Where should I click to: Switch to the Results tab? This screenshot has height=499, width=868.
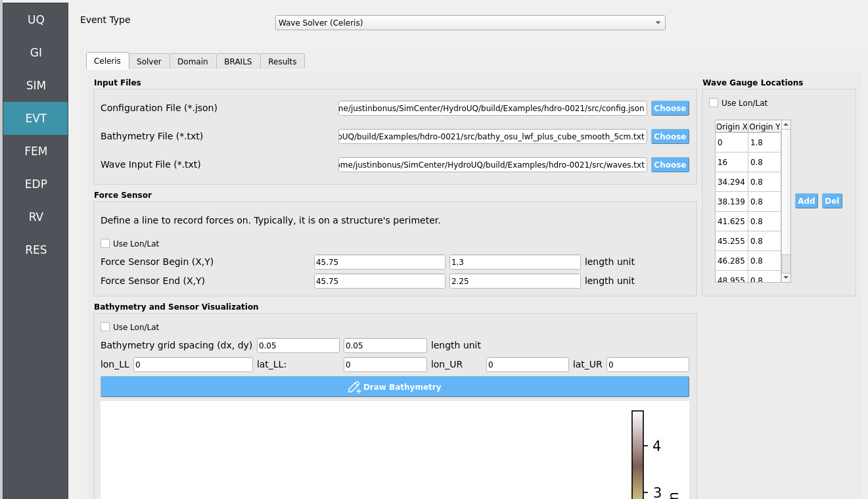(x=283, y=61)
